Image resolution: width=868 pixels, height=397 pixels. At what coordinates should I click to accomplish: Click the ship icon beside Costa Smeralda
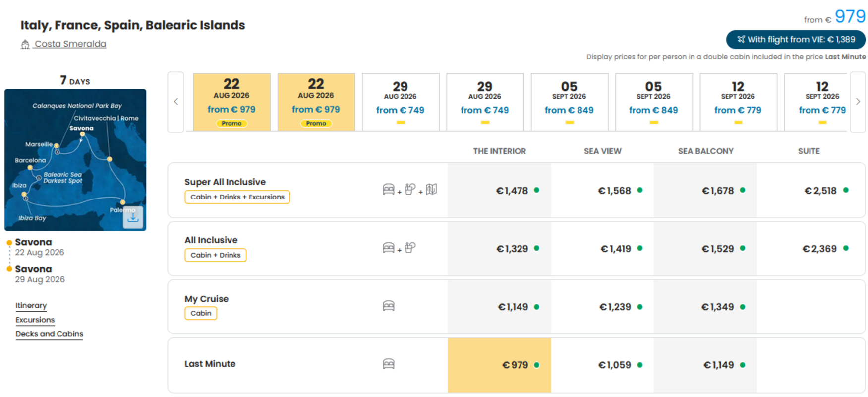pyautogui.click(x=25, y=45)
